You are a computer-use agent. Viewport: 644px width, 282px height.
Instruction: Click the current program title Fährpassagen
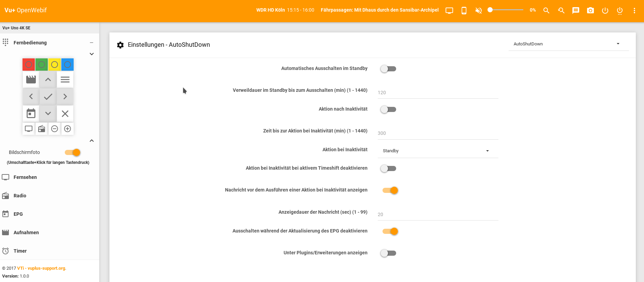379,10
